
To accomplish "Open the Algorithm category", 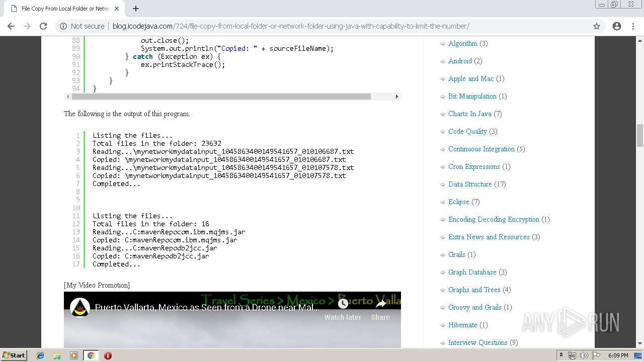I will [462, 43].
